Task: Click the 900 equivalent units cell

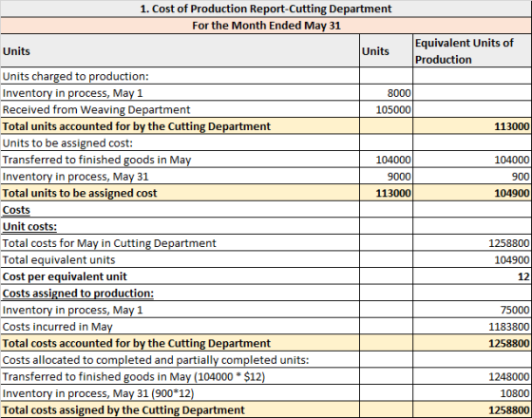Action: click(x=472, y=176)
